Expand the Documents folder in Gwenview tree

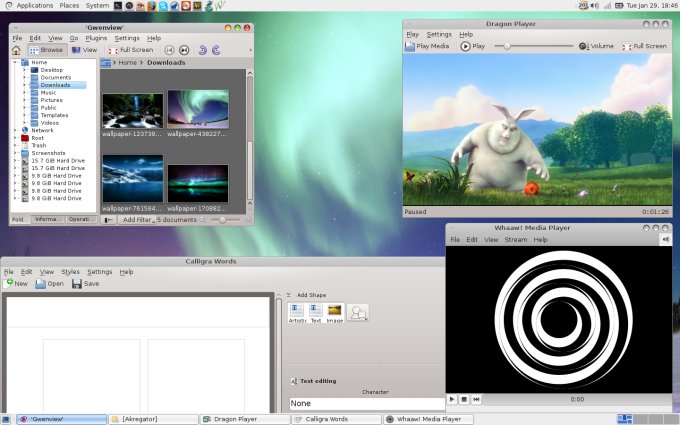tap(24, 78)
